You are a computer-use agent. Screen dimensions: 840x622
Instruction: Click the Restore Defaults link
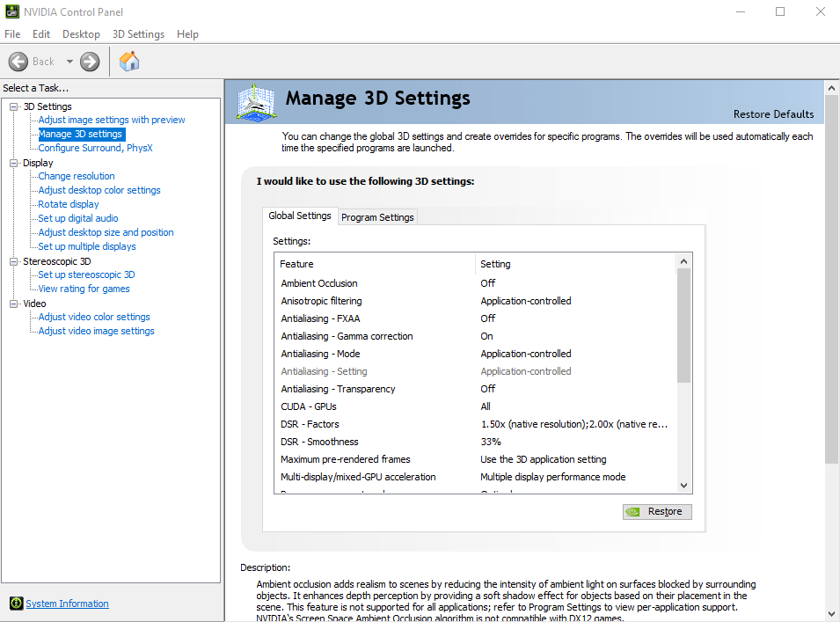click(x=773, y=114)
